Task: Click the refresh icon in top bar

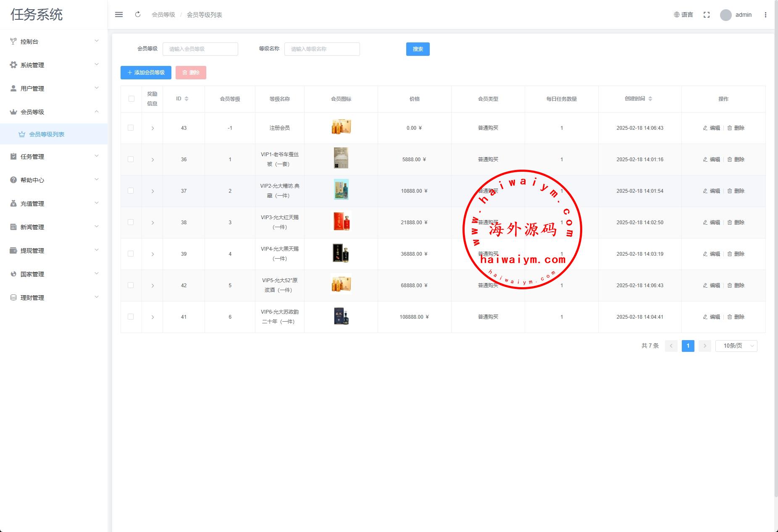Action: click(138, 15)
